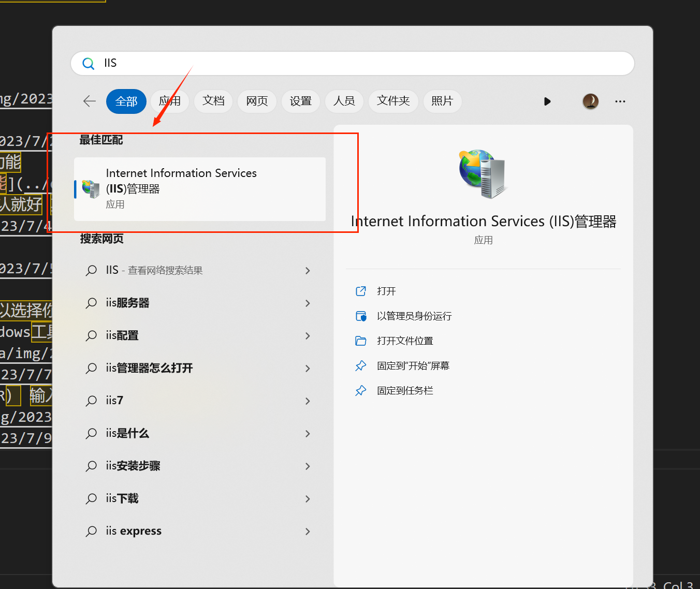
Task: Select the 应用 filter tab
Action: pos(170,101)
